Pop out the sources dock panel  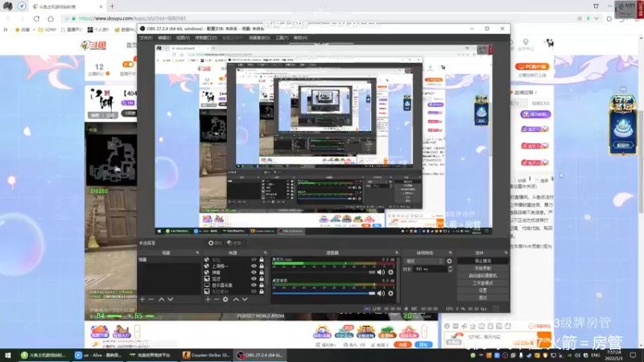tap(265, 253)
